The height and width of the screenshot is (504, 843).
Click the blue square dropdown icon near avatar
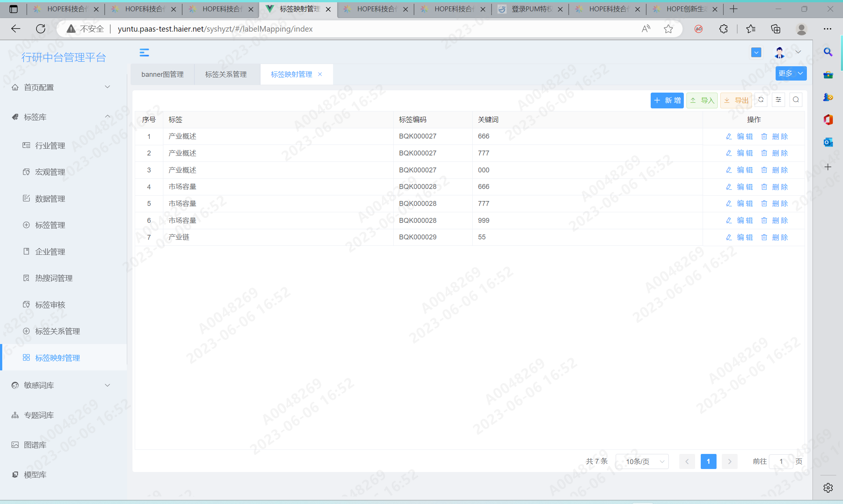[756, 52]
